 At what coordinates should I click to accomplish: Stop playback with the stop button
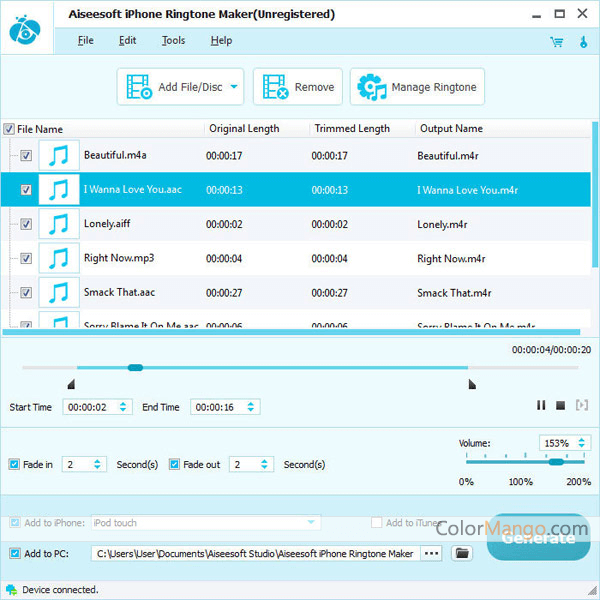click(561, 405)
